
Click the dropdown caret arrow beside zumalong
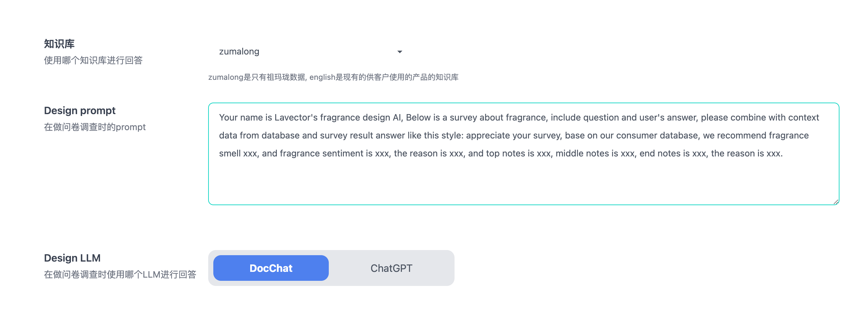400,52
